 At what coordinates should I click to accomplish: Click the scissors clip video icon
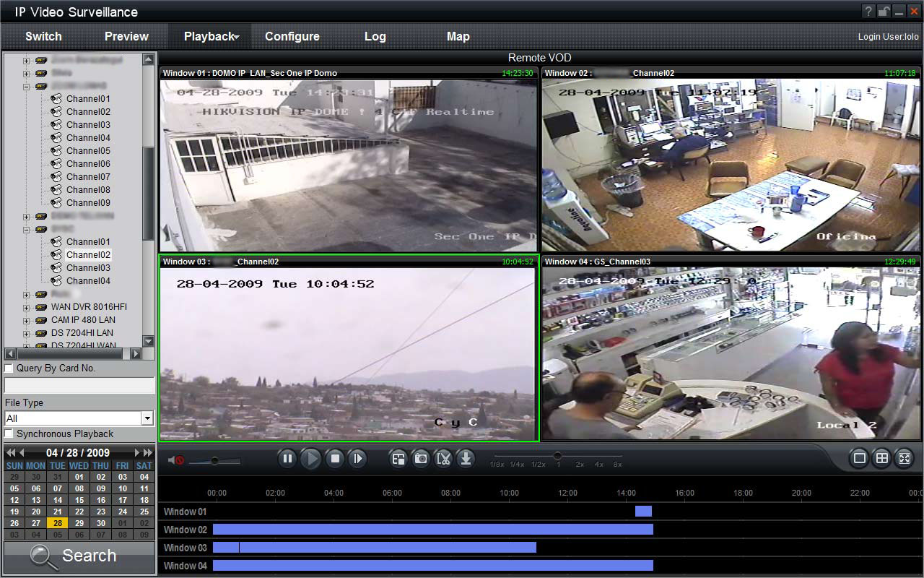tap(443, 459)
